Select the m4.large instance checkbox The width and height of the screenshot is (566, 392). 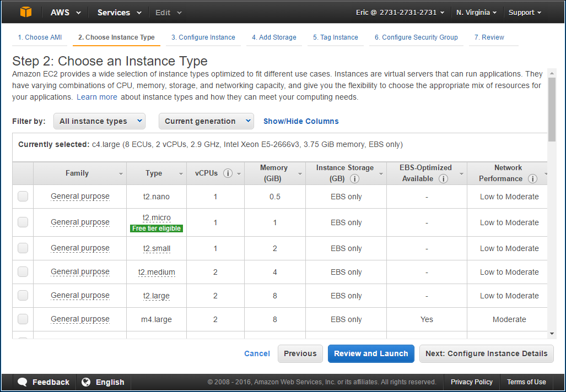(x=23, y=319)
